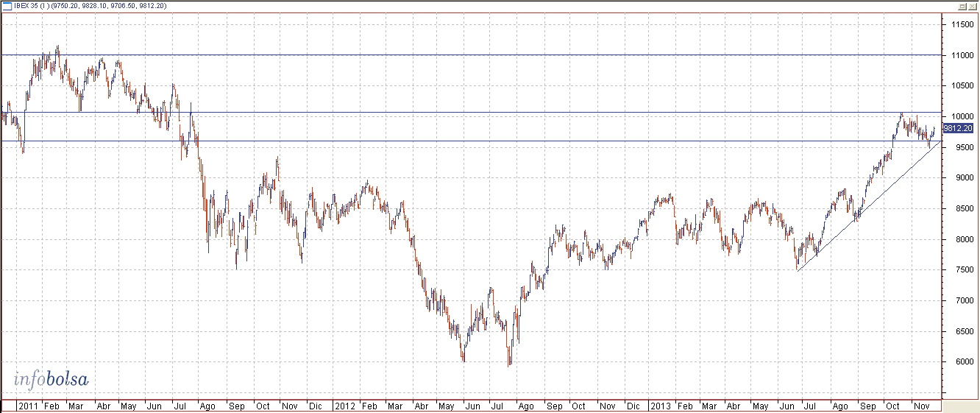Image resolution: width=980 pixels, height=413 pixels.
Task: Click the chart window icon beside IBEX 35
Action: click(x=7, y=6)
